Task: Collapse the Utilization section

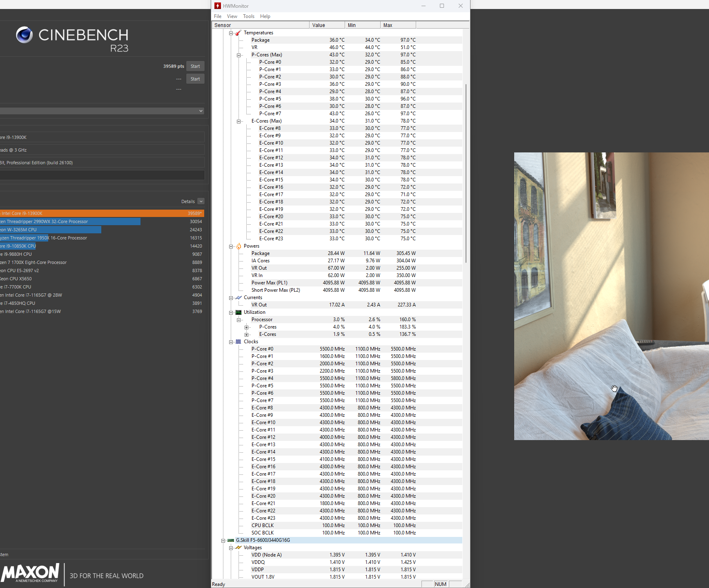Action: click(x=231, y=313)
